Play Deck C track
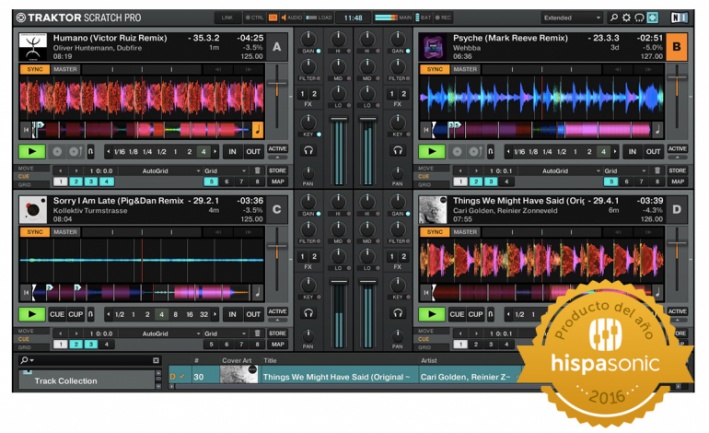This screenshot has width=709, height=433. click(32, 314)
